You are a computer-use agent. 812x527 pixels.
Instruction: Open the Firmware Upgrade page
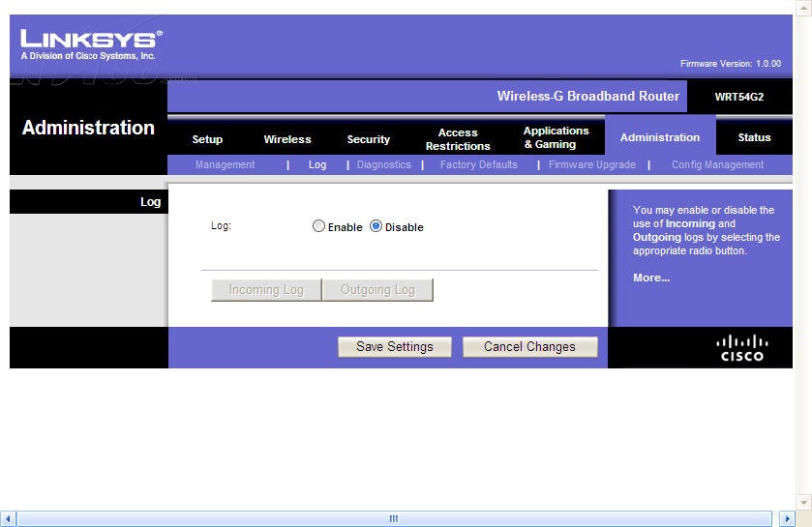tap(592, 164)
